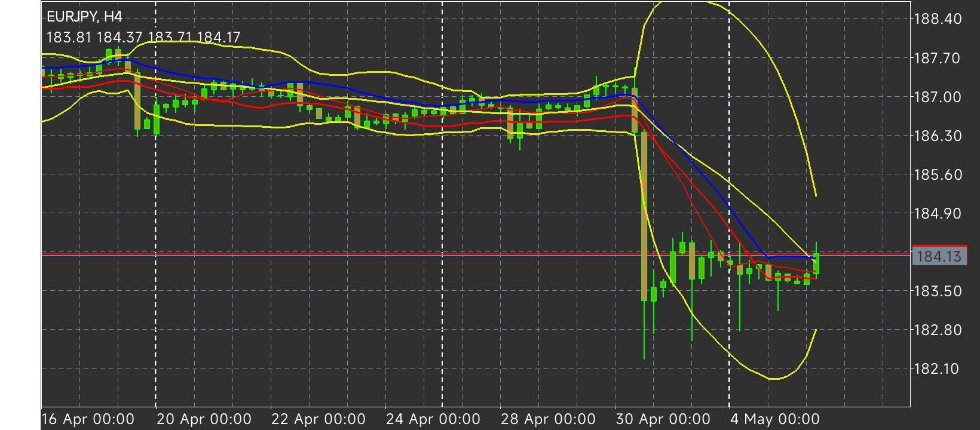The height and width of the screenshot is (430, 980).
Task: Click the 187.00 price axis label
Action: [938, 97]
